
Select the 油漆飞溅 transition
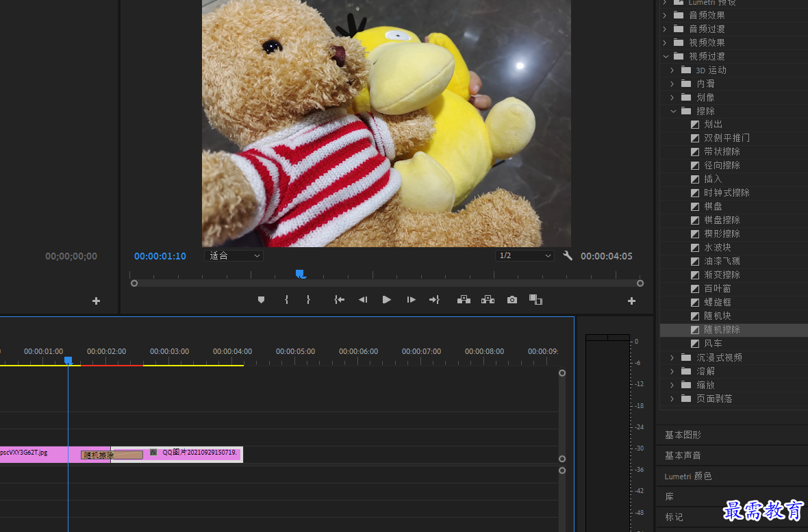(x=722, y=262)
